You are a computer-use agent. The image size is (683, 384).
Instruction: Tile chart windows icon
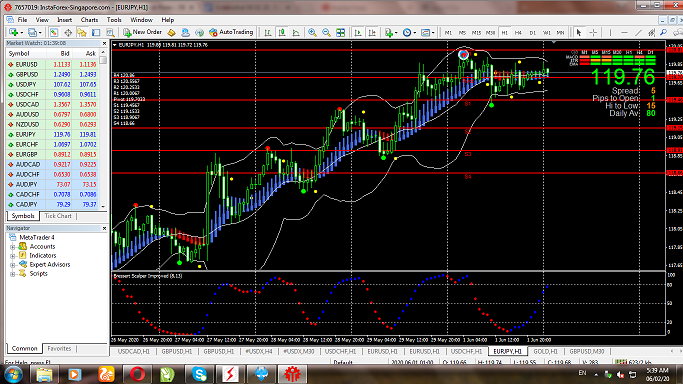coord(341,32)
